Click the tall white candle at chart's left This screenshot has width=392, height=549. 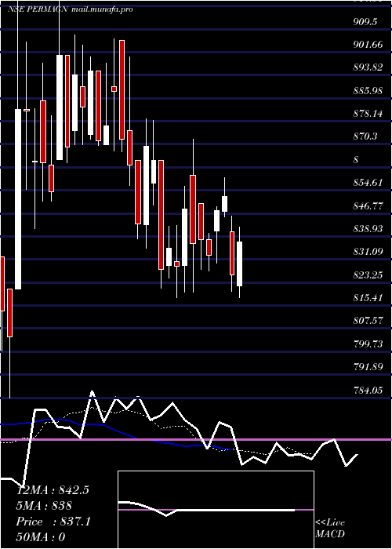[18, 199]
